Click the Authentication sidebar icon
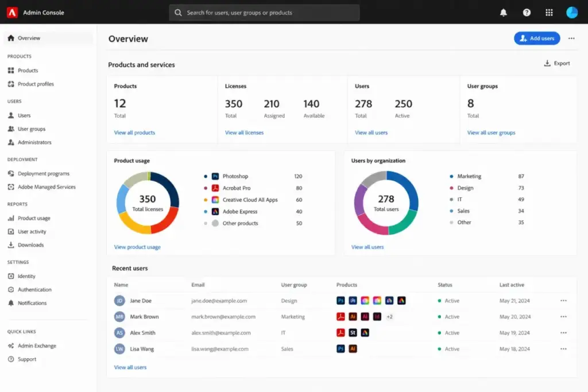Image resolution: width=588 pixels, height=392 pixels. point(11,290)
